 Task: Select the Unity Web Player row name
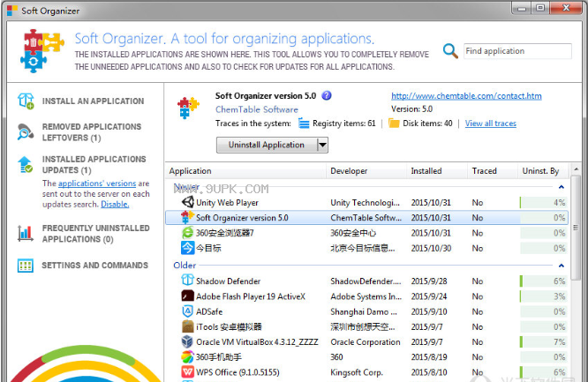(x=227, y=203)
